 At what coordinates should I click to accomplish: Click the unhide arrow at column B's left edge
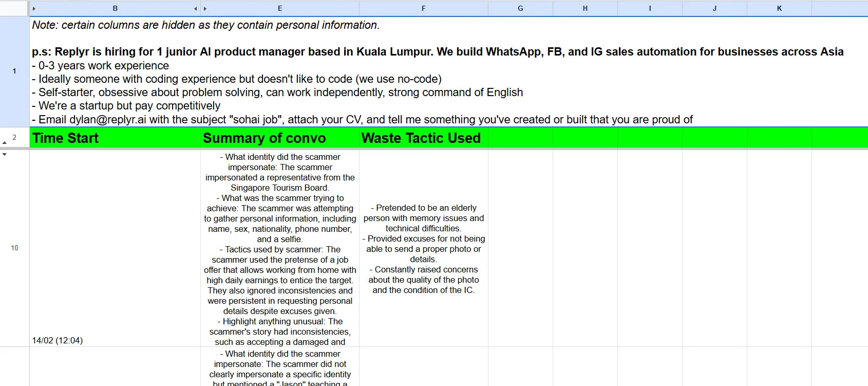point(34,9)
